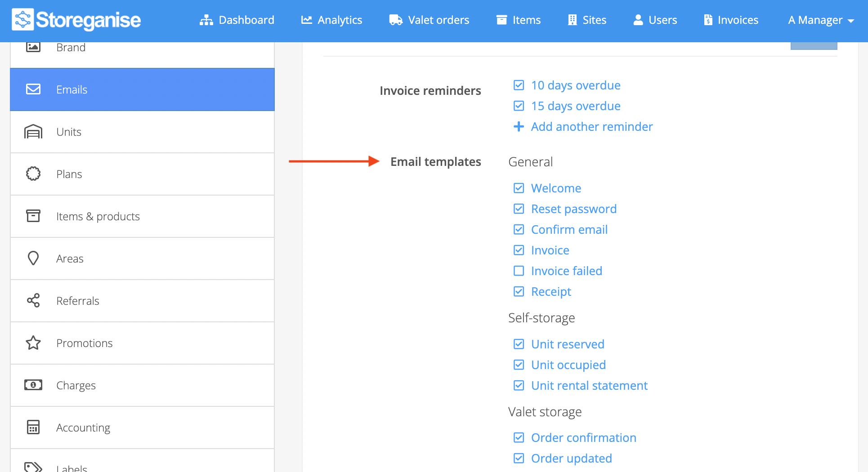868x472 pixels.
Task: Uncheck the 10 days overdue checkbox
Action: pos(519,85)
